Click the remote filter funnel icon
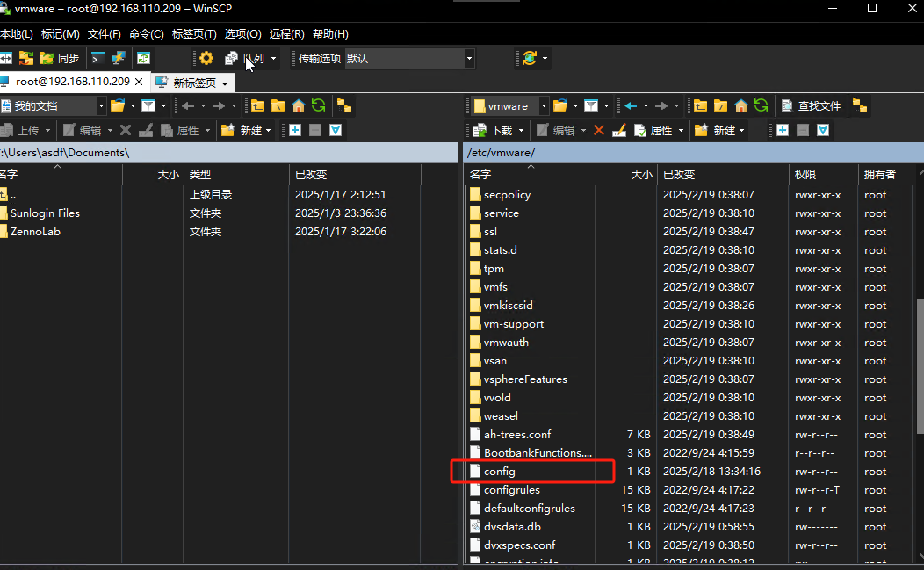The width and height of the screenshot is (924, 570). click(591, 105)
